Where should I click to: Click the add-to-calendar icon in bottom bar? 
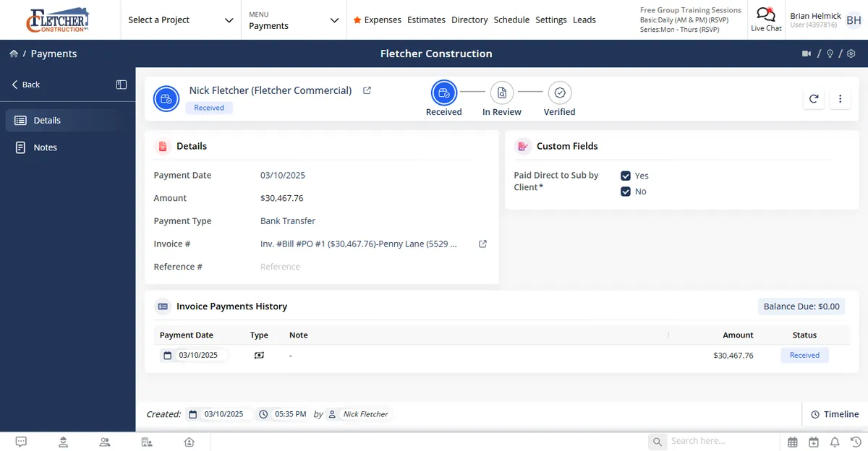coord(814,442)
